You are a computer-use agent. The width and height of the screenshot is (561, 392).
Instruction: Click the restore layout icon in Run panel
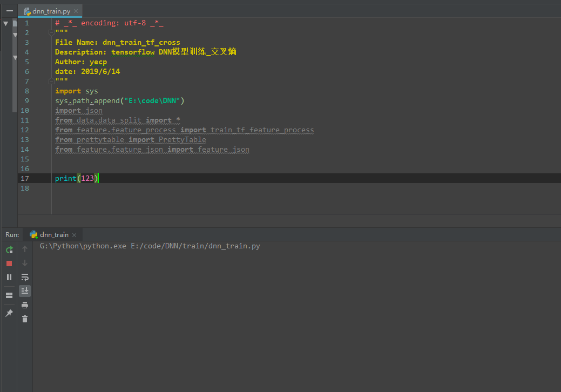pyautogui.click(x=9, y=295)
